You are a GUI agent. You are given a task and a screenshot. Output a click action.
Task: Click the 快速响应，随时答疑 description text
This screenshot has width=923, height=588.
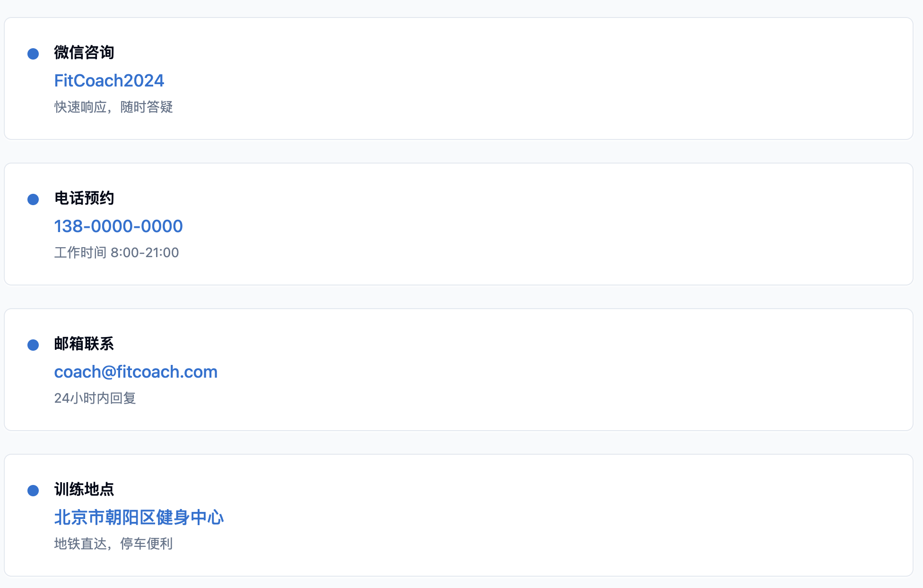point(113,107)
